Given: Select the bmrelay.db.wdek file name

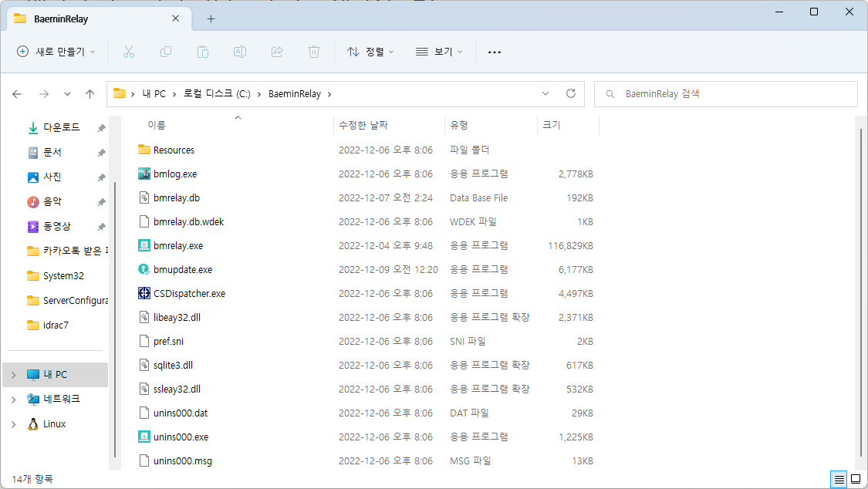Looking at the screenshot, I should (x=189, y=222).
